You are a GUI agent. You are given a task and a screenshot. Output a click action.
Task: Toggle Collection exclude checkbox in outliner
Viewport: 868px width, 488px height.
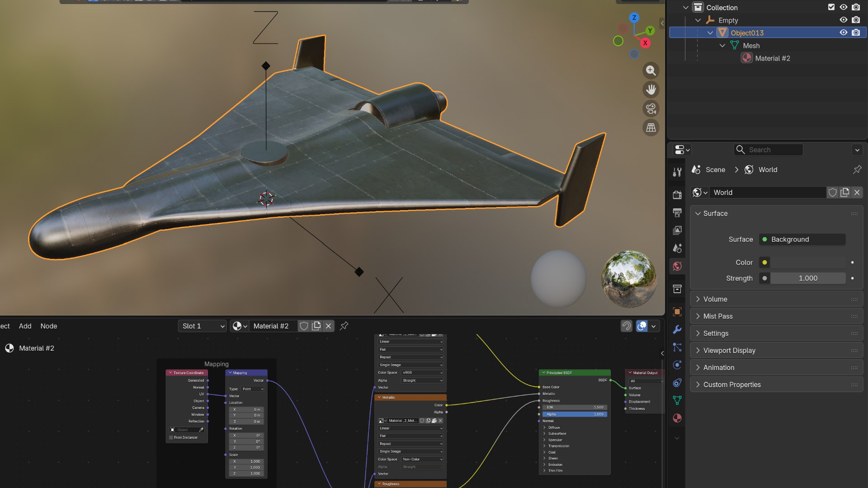coord(831,7)
